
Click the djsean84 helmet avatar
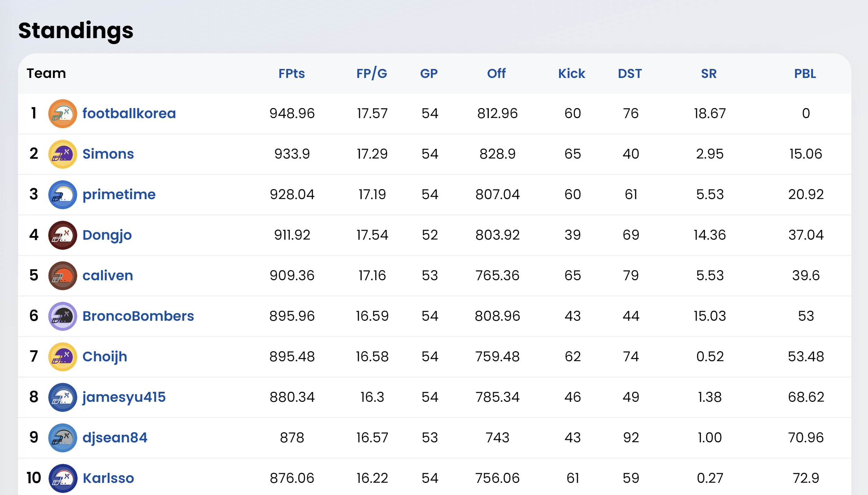(x=62, y=438)
